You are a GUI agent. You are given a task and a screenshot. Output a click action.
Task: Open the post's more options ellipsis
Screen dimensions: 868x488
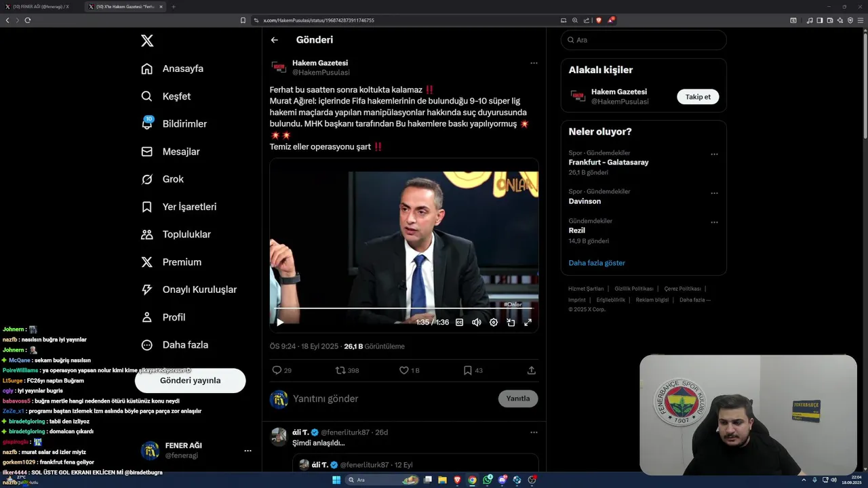(x=534, y=63)
